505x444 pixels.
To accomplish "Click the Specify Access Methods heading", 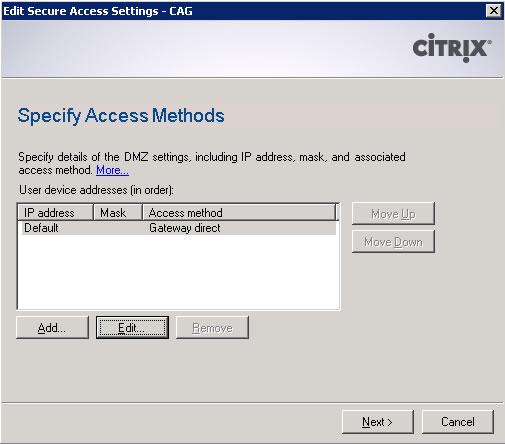I will pyautogui.click(x=121, y=116).
